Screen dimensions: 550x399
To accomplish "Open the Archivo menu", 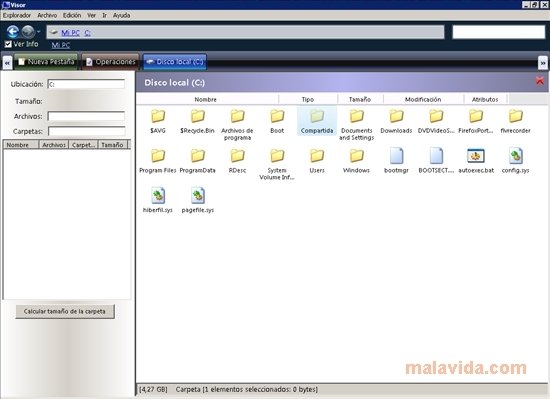I will tap(47, 15).
